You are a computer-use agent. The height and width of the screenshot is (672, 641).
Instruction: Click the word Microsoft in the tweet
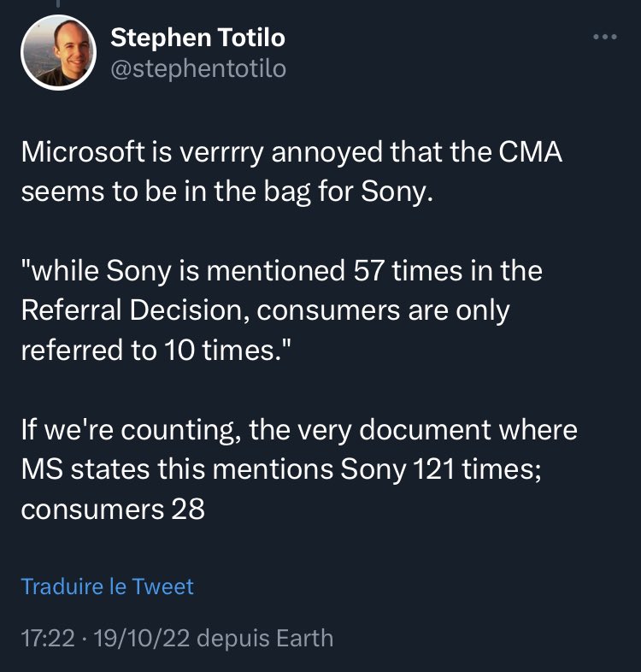pyautogui.click(x=83, y=151)
